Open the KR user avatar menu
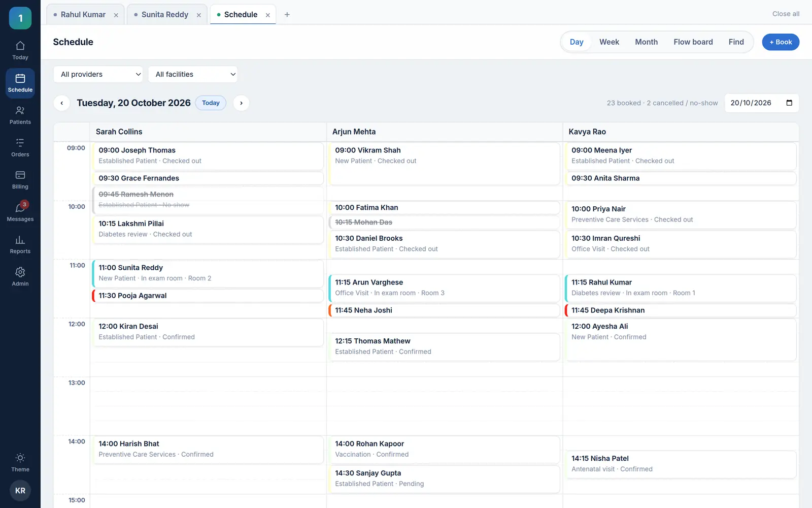812x508 pixels. pos(20,491)
